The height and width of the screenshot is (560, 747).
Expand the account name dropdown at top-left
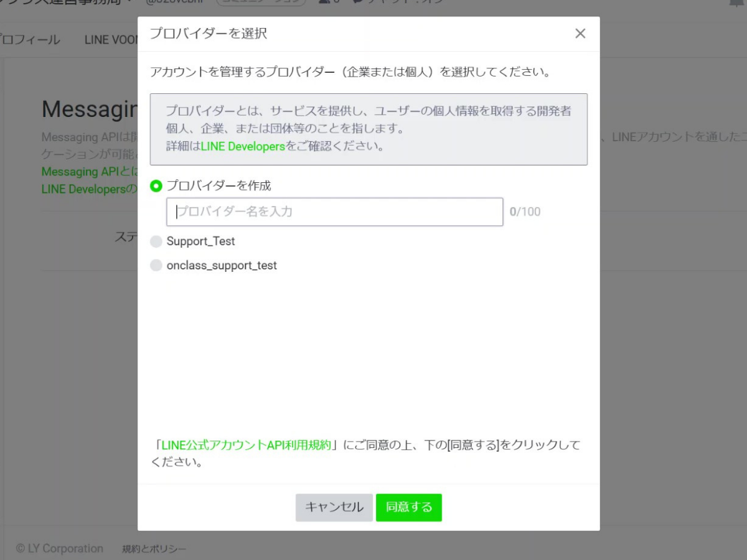click(x=129, y=1)
